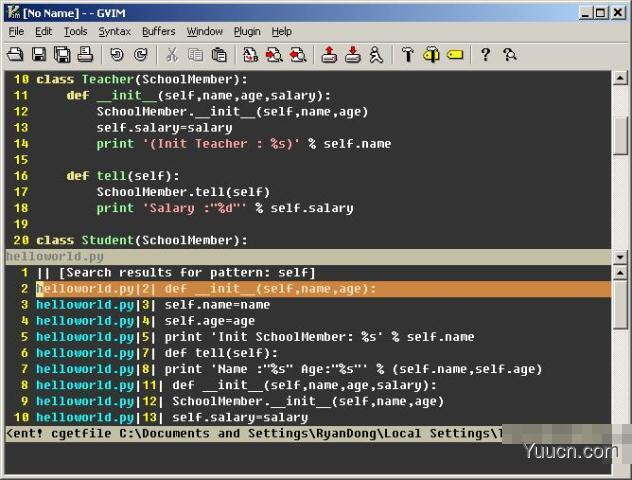632x480 pixels.
Task: Click the quickfix pane scrollbar thumb
Action: (620, 305)
